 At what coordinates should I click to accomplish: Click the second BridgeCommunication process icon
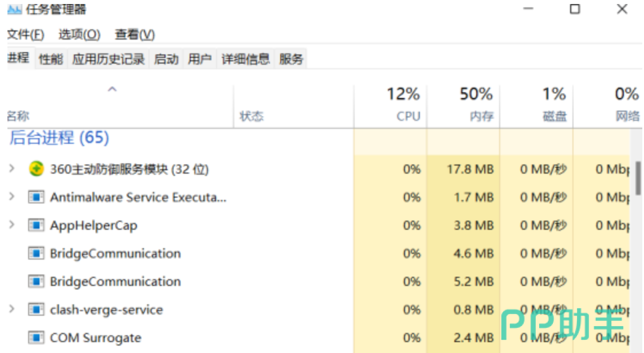pos(36,281)
